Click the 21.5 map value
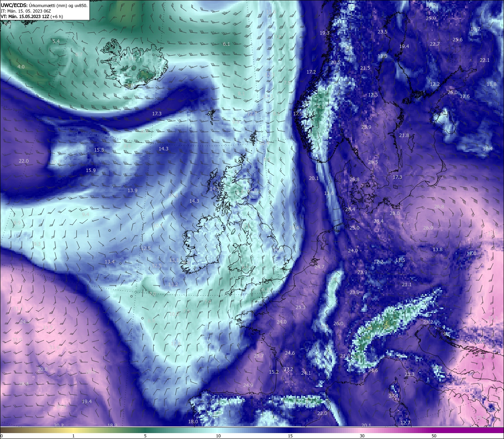Screen dimensions: 504x439 coord(365,68)
